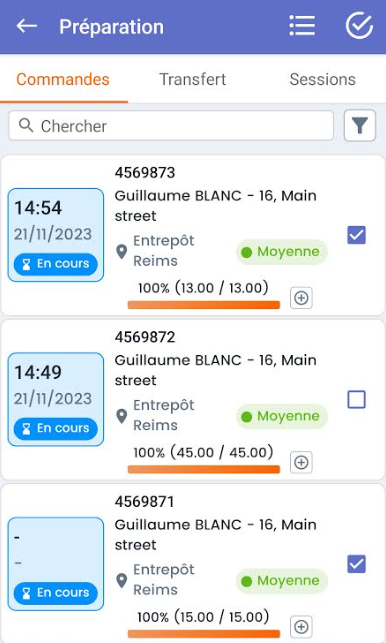Click location pin of order 4569872
Viewport: 386px width, 643px height.
[x=121, y=416]
